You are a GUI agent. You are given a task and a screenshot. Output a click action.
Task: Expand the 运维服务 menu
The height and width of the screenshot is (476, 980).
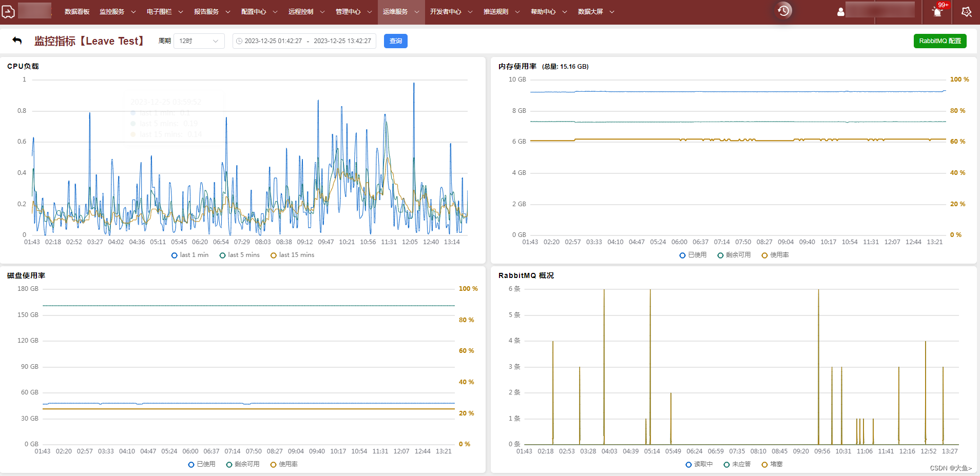pyautogui.click(x=401, y=12)
